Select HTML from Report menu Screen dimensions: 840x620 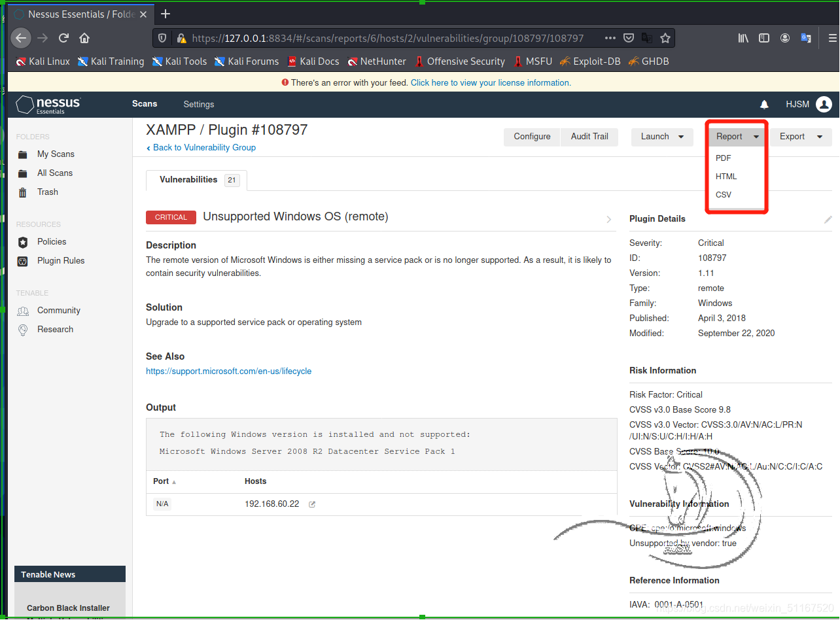726,177
